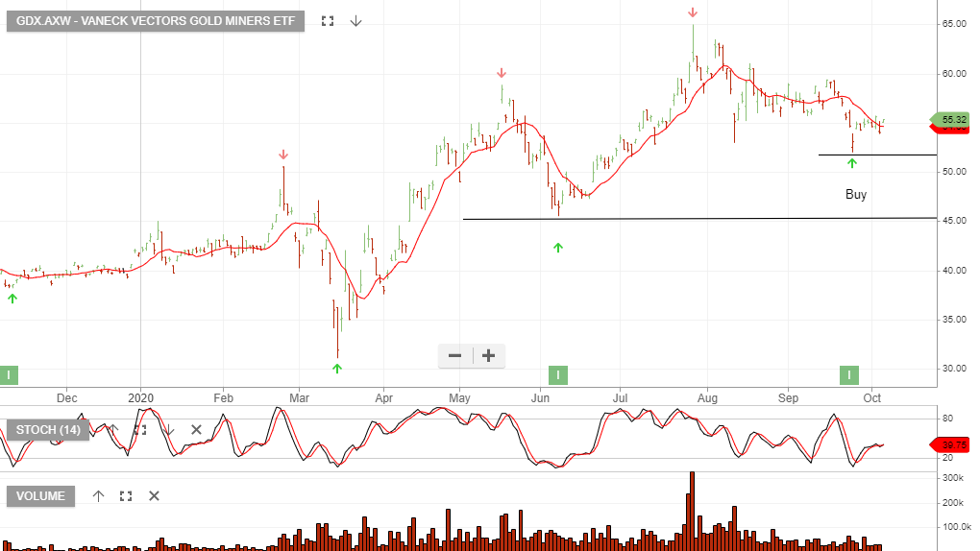Viewport: 980px width, 551px height.
Task: Click the green 55.32 current price tag
Action: tap(950, 119)
